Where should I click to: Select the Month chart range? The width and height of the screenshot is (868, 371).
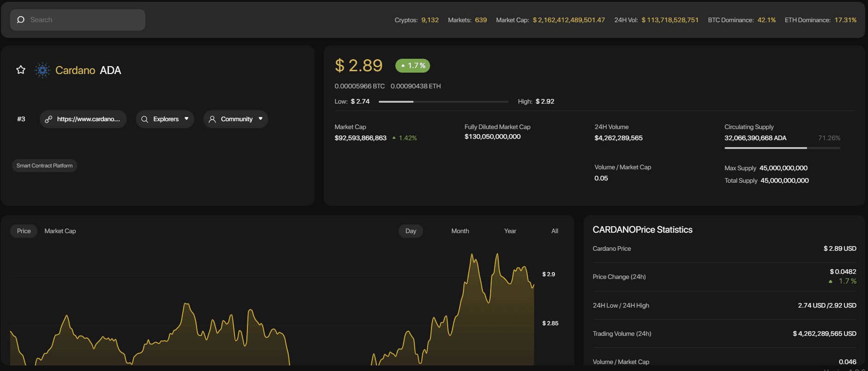click(460, 231)
